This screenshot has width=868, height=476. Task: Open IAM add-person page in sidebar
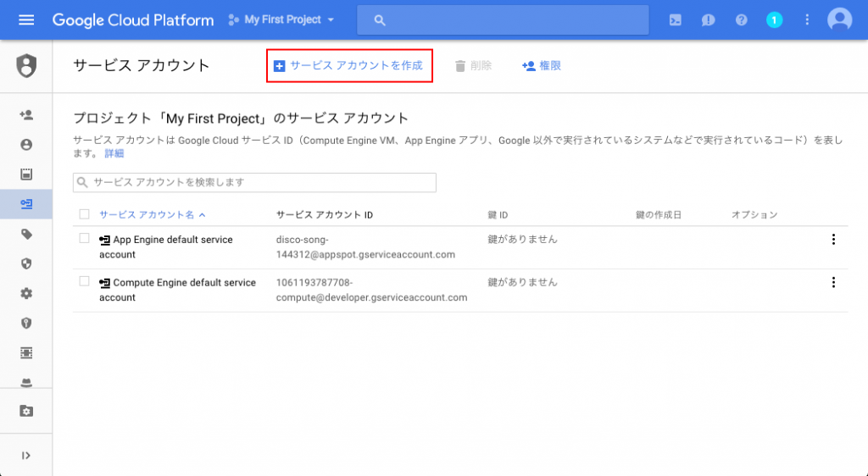(26, 115)
